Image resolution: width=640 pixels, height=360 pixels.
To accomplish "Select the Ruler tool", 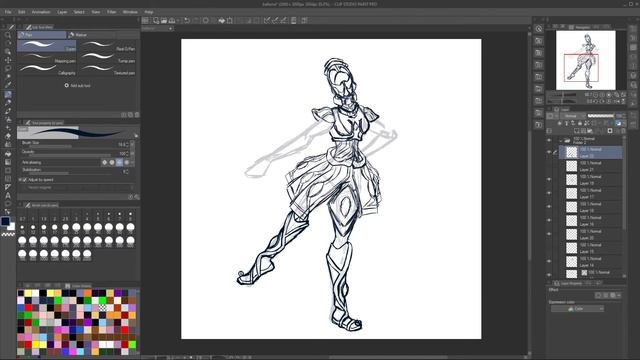I will 8,187.
